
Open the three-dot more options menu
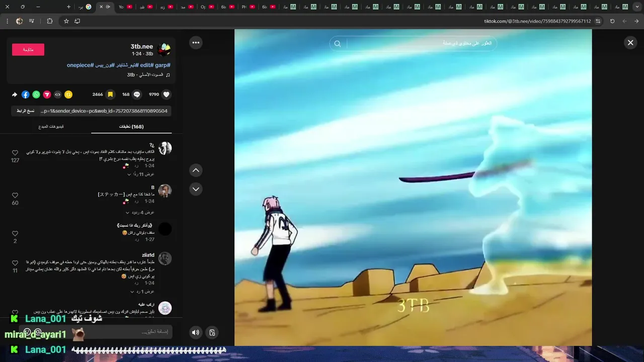tap(196, 43)
